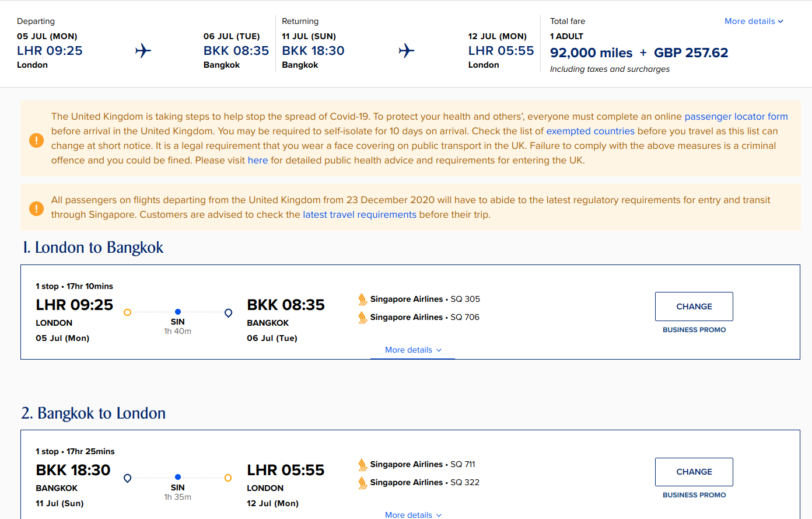
Task: Open the exempted countries link
Action: click(x=590, y=131)
